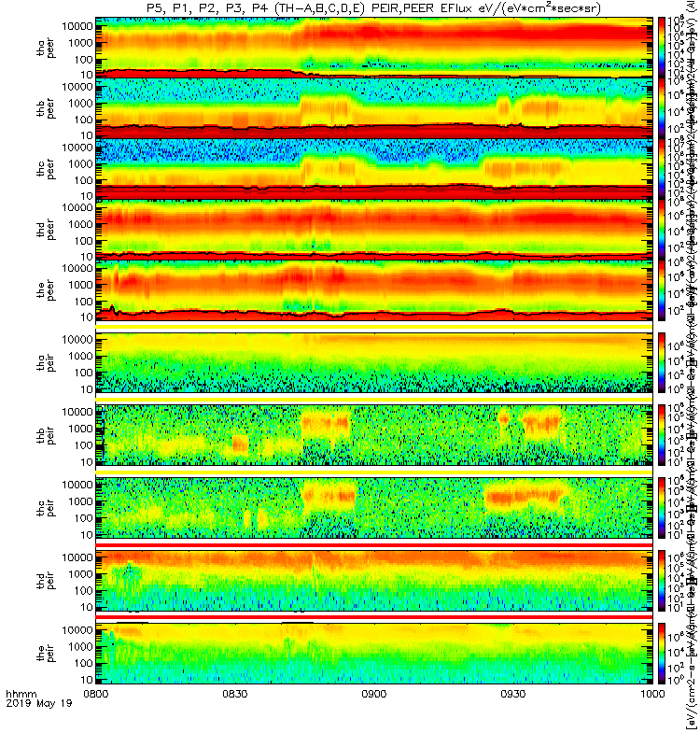The height and width of the screenshot is (747, 700).
Task: Select the 'tha peir' axis label
Action: click(x=46, y=362)
